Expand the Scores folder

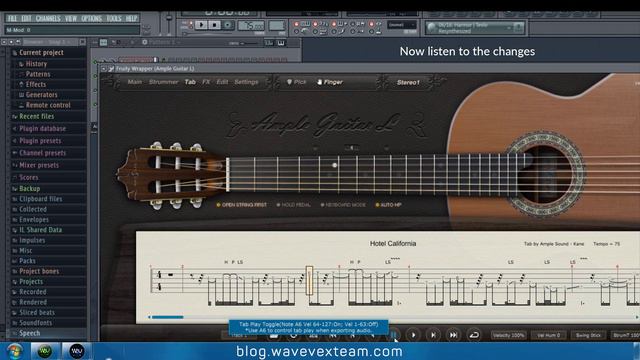[x=29, y=178]
